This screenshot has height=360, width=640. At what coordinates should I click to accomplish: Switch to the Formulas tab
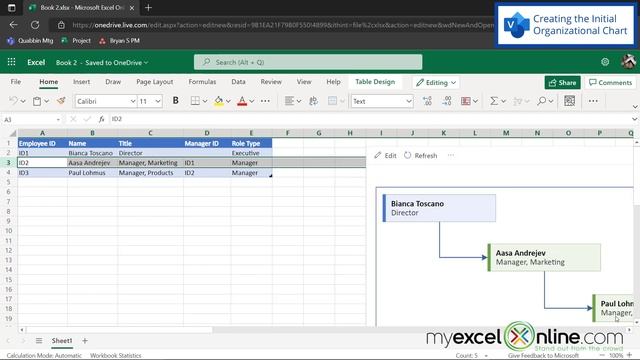click(x=202, y=82)
